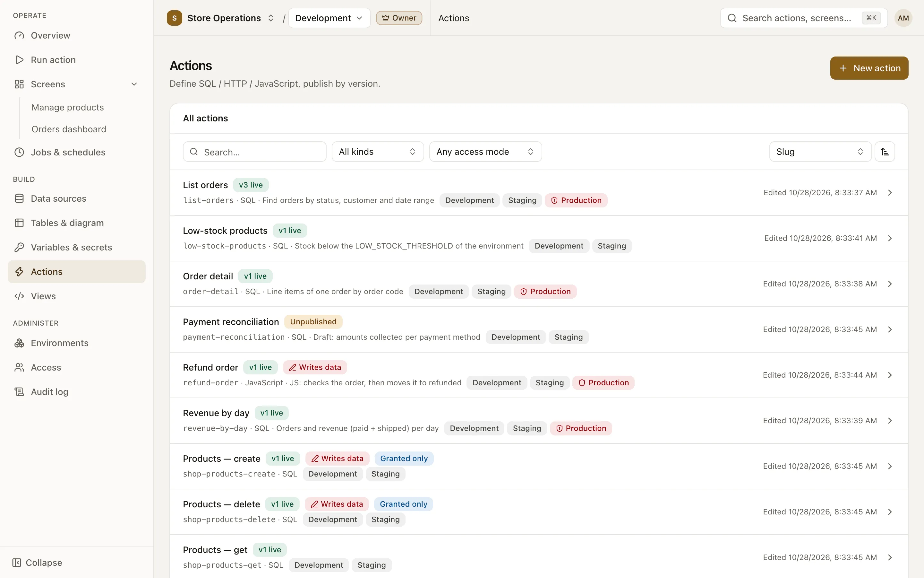
Task: Open the Products — create action
Action: (x=539, y=466)
